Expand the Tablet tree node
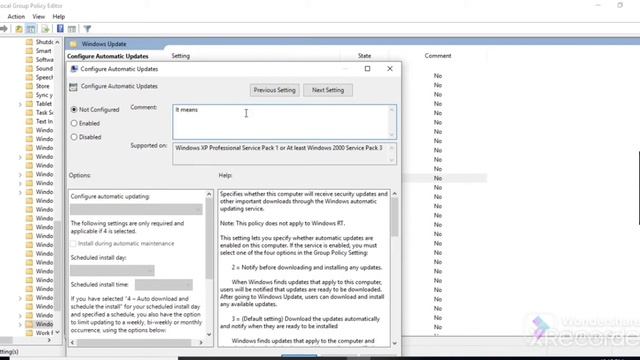This screenshot has width=640, height=360. coord(20,104)
